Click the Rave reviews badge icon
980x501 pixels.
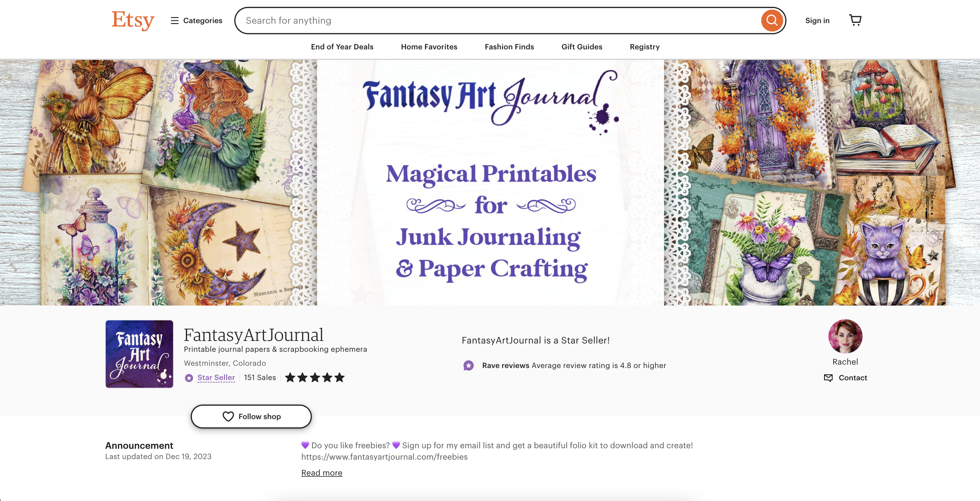point(468,366)
